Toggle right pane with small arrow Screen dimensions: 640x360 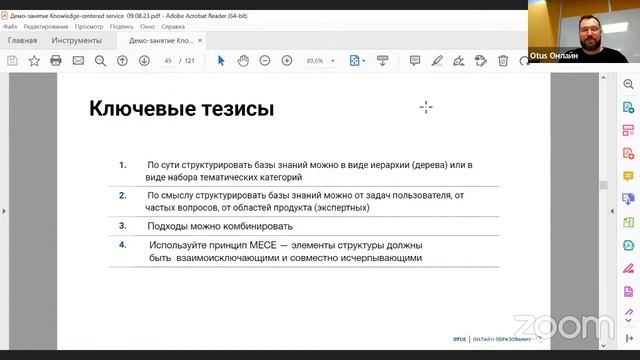(612, 211)
